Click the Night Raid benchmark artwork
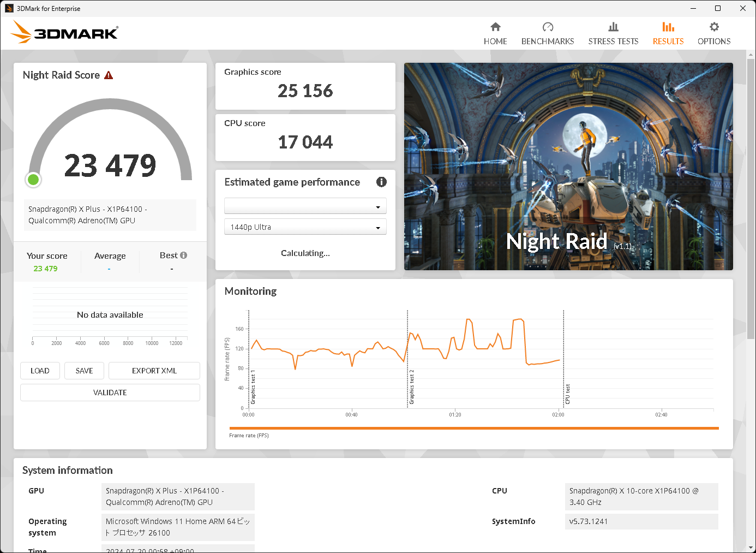Viewport: 756px width, 553px height. tap(568, 167)
